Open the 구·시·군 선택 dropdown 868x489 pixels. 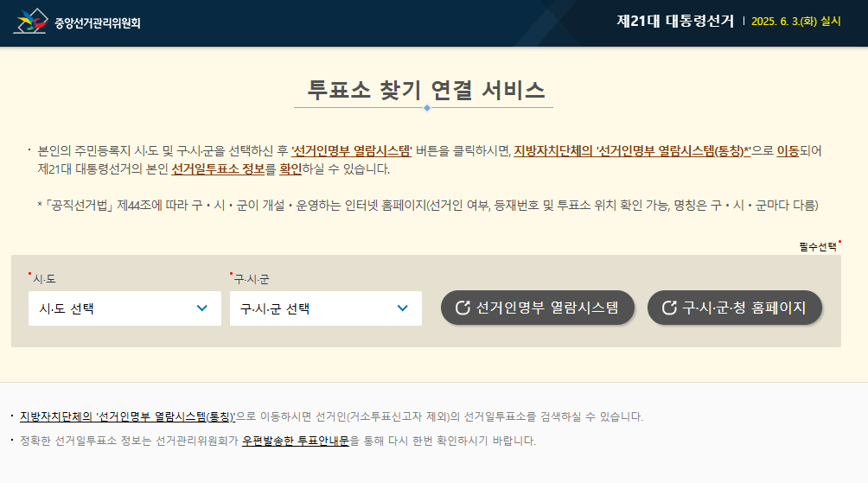click(x=325, y=308)
